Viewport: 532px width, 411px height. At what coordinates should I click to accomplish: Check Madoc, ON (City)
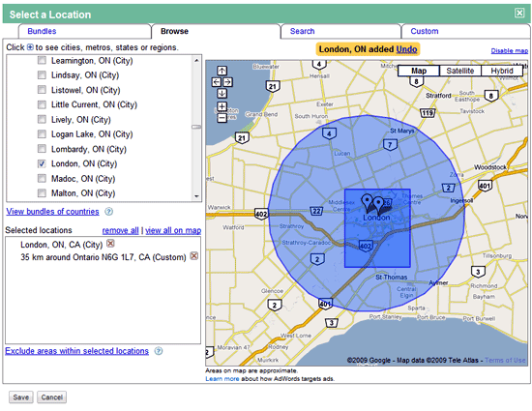pos(42,178)
